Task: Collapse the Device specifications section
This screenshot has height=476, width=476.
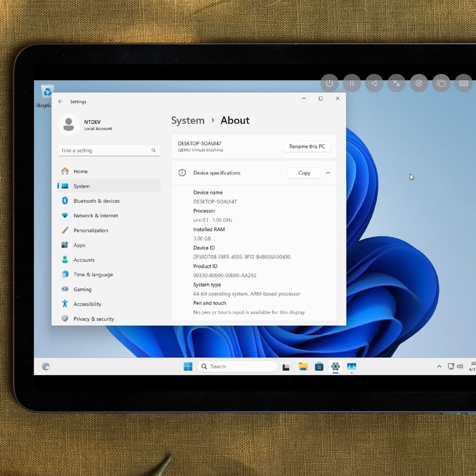Action: point(328,173)
